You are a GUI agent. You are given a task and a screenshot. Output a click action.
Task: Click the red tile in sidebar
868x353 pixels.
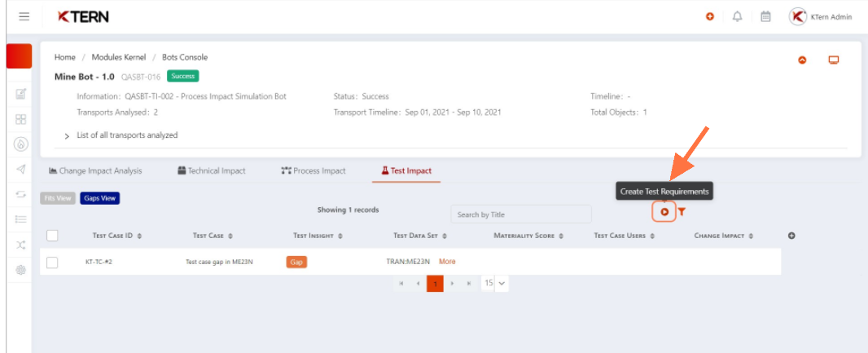point(19,56)
